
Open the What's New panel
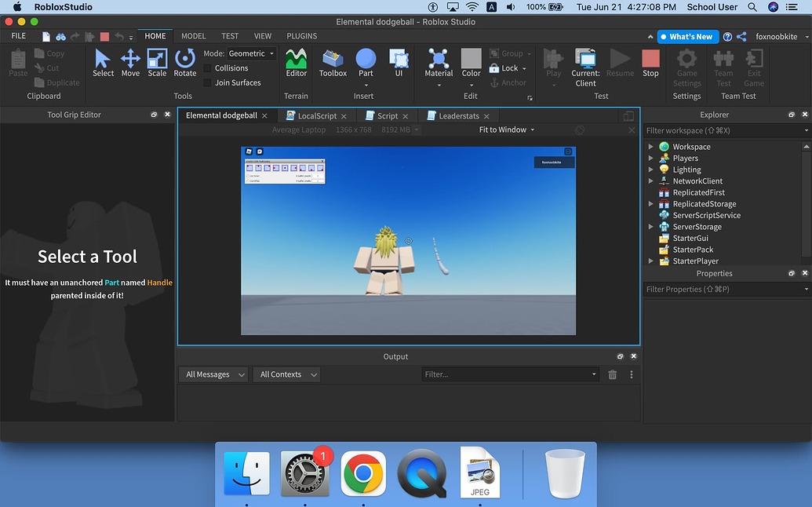point(687,36)
